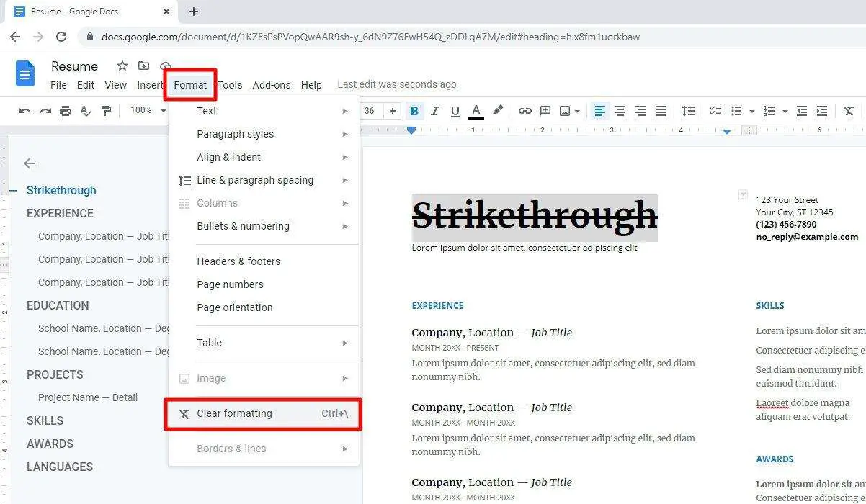Go to EXPERIENCE in outline
The height and width of the screenshot is (504, 866).
pyautogui.click(x=60, y=213)
